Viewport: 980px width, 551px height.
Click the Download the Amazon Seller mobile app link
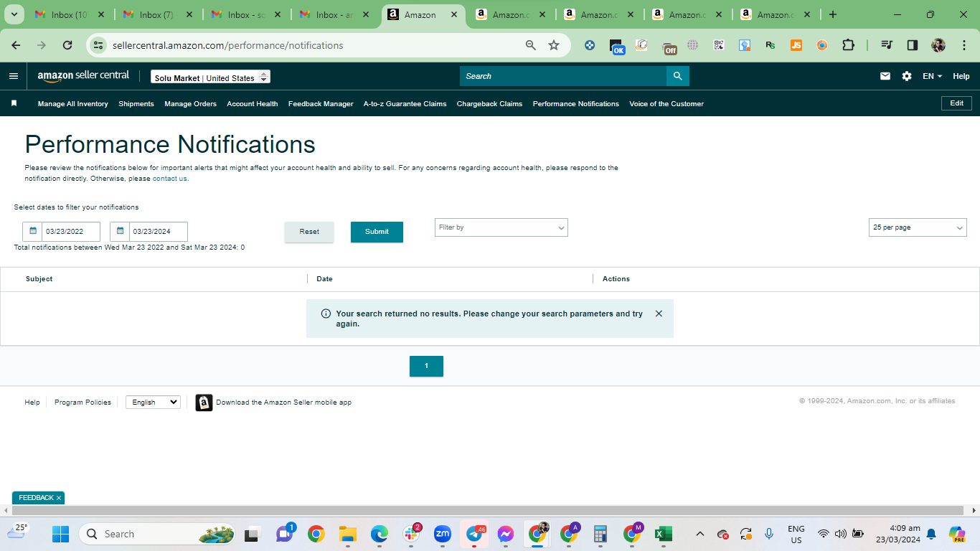283,402
